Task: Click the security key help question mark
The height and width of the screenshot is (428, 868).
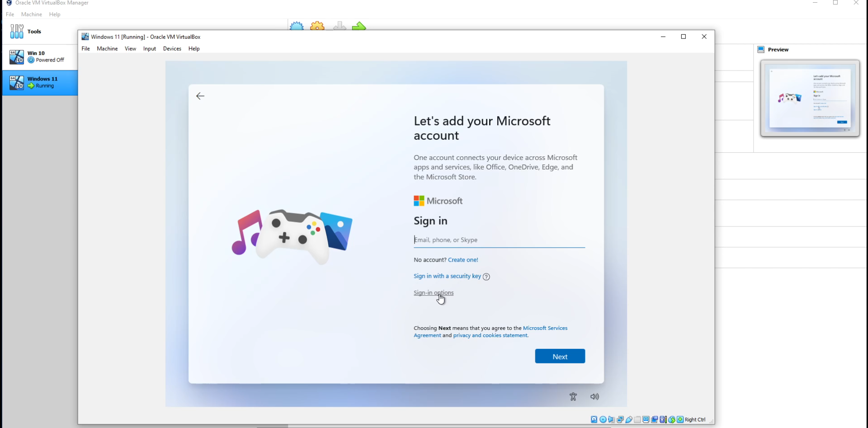Action: pyautogui.click(x=486, y=277)
